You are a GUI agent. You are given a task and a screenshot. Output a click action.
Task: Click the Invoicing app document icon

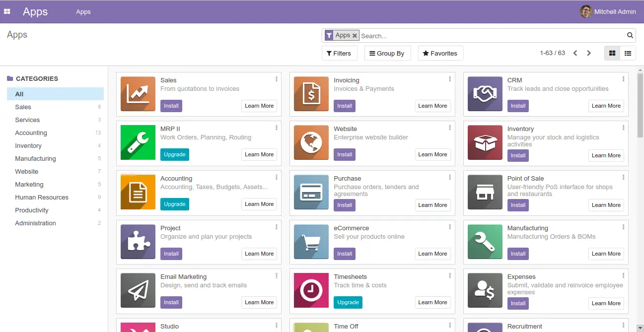coord(311,94)
